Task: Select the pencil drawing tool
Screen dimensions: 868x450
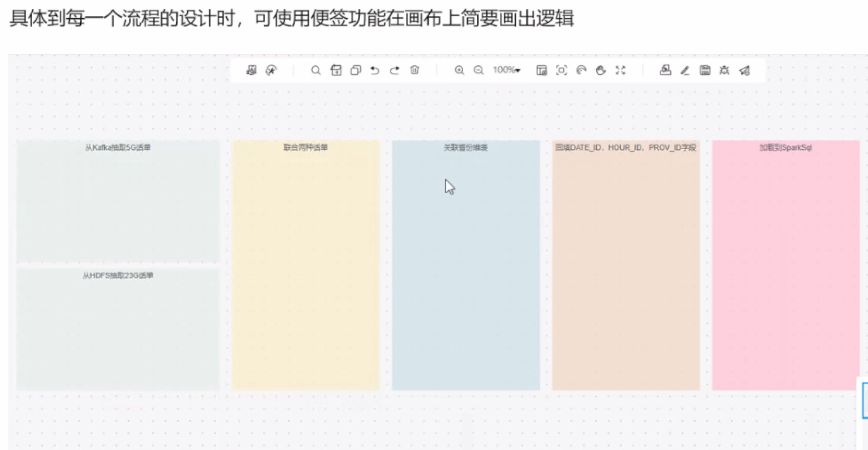Action: 685,70
